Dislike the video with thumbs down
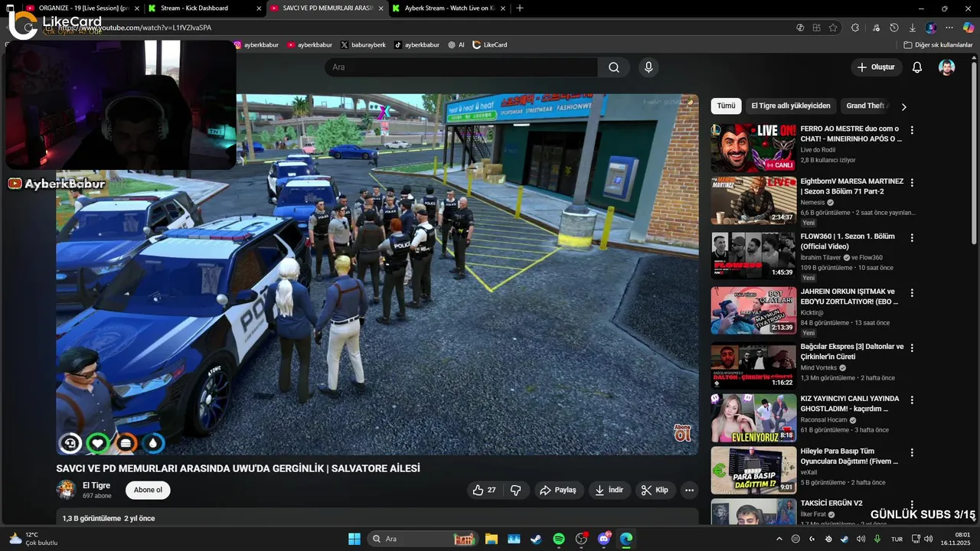This screenshot has height=551, width=980. 516,490
